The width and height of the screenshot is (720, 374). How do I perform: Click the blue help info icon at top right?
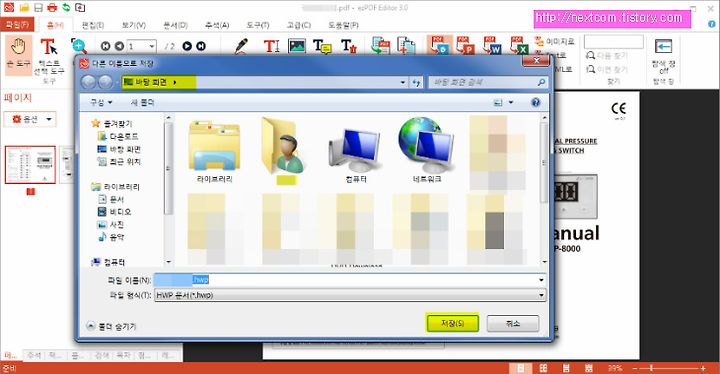point(712,24)
